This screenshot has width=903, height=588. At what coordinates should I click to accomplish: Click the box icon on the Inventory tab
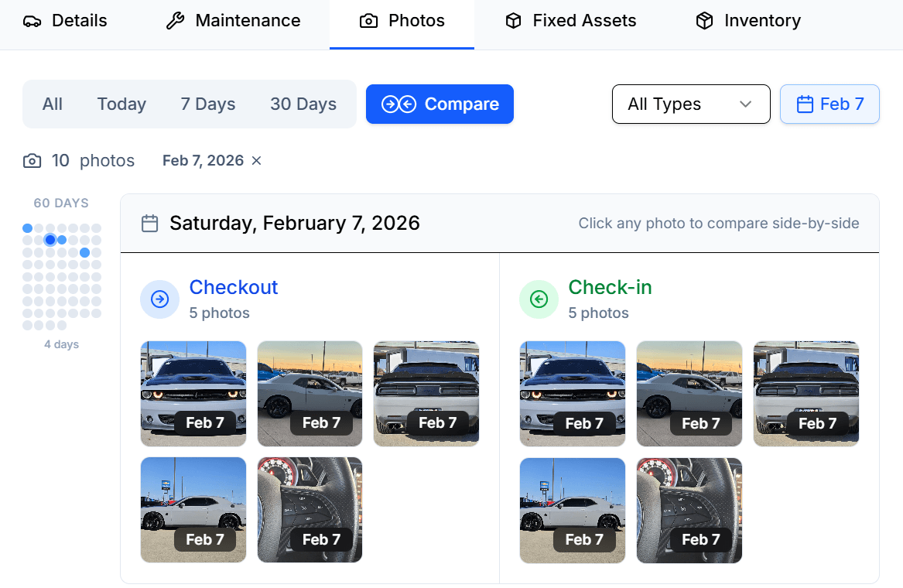coord(705,20)
